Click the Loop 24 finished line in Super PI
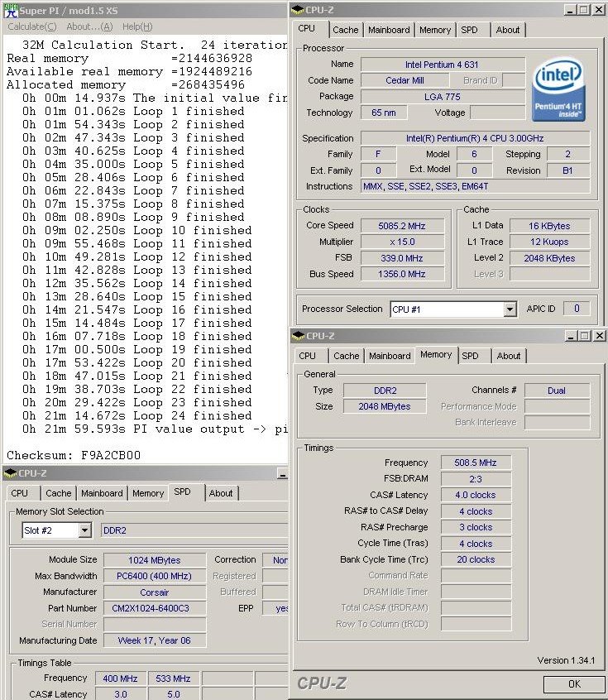608x700 pixels. (x=137, y=416)
